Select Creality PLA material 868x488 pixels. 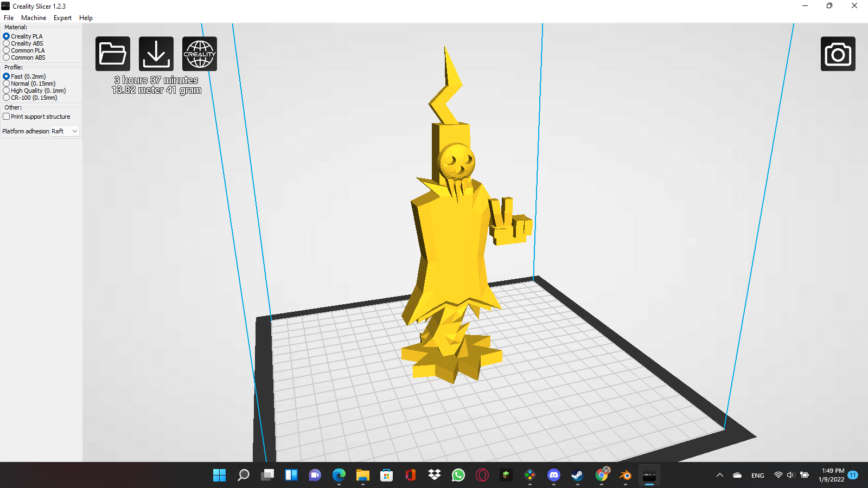click(23, 36)
